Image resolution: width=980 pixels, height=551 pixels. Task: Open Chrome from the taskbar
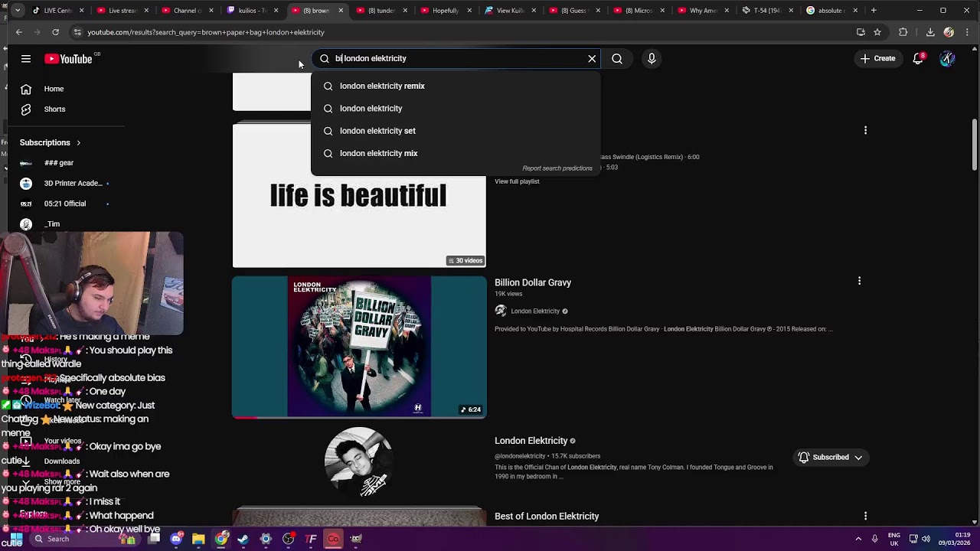coord(221,539)
